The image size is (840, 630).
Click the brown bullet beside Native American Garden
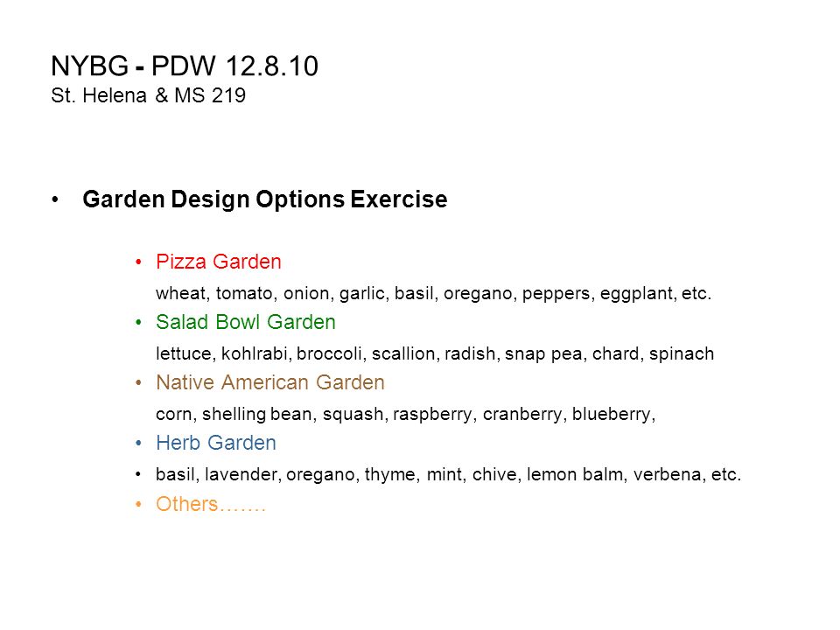(x=139, y=383)
